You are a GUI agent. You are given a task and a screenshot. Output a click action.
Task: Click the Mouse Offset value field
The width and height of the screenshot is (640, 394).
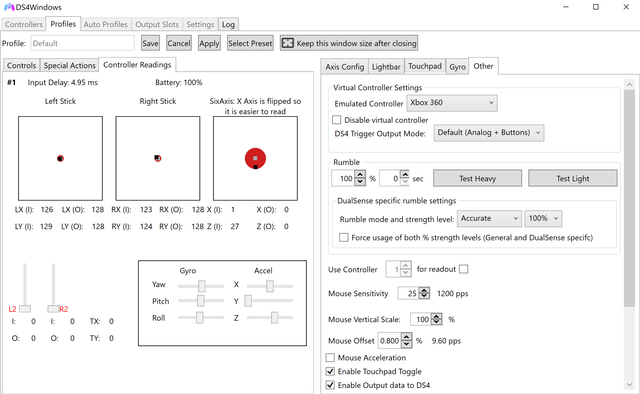click(x=390, y=341)
